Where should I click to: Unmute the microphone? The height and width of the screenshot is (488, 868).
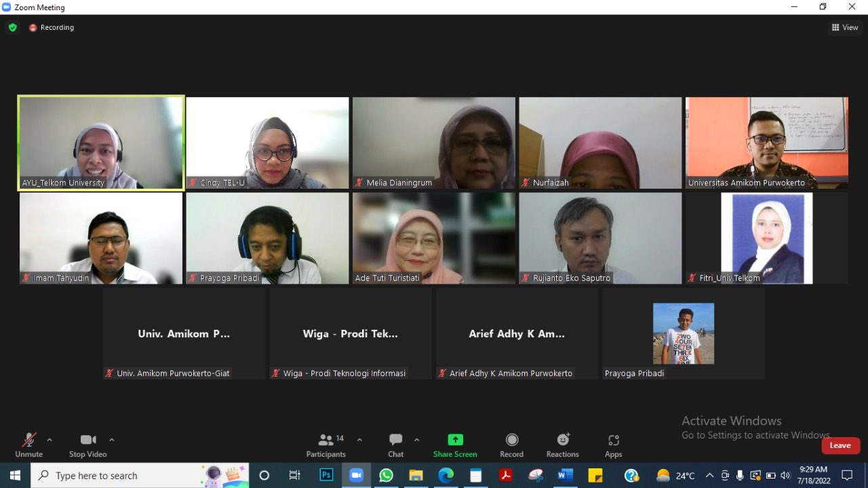[x=28, y=440]
